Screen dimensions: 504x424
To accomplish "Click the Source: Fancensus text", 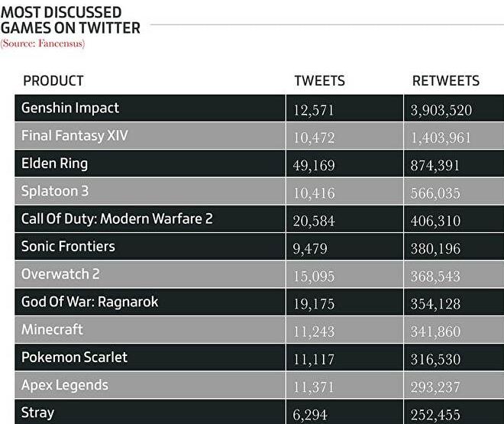I will click(43, 44).
